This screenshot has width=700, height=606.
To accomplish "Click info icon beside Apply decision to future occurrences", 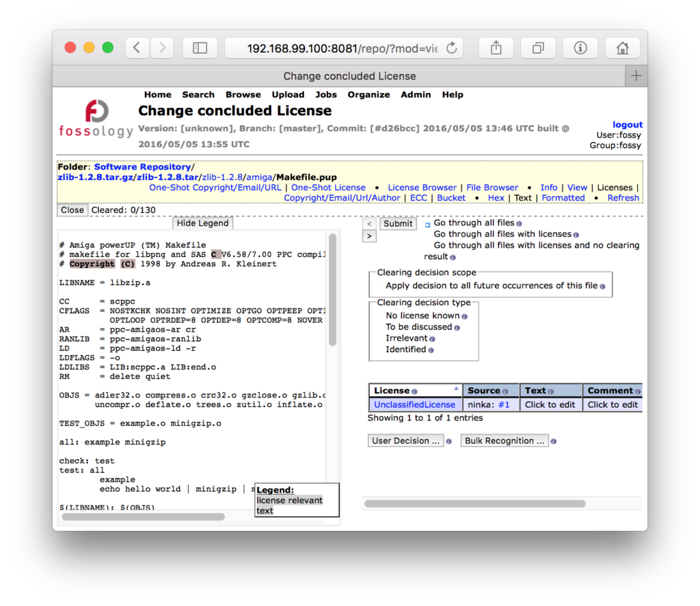I will (602, 287).
